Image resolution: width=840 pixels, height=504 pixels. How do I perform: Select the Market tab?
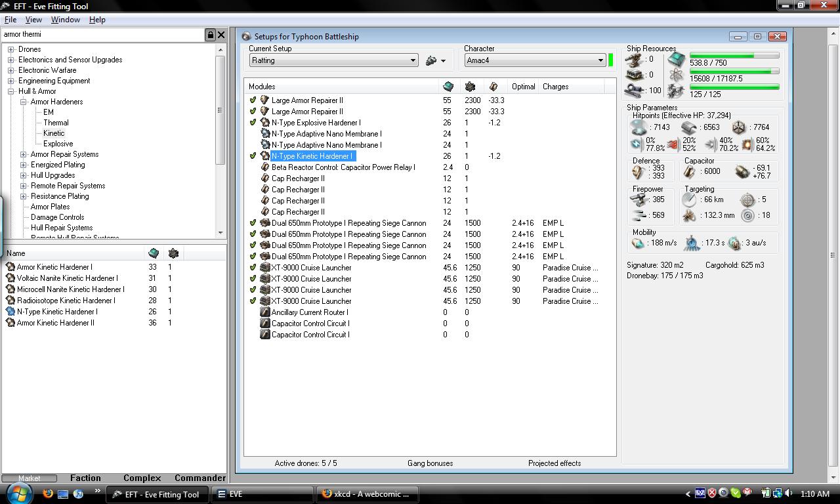(29, 478)
